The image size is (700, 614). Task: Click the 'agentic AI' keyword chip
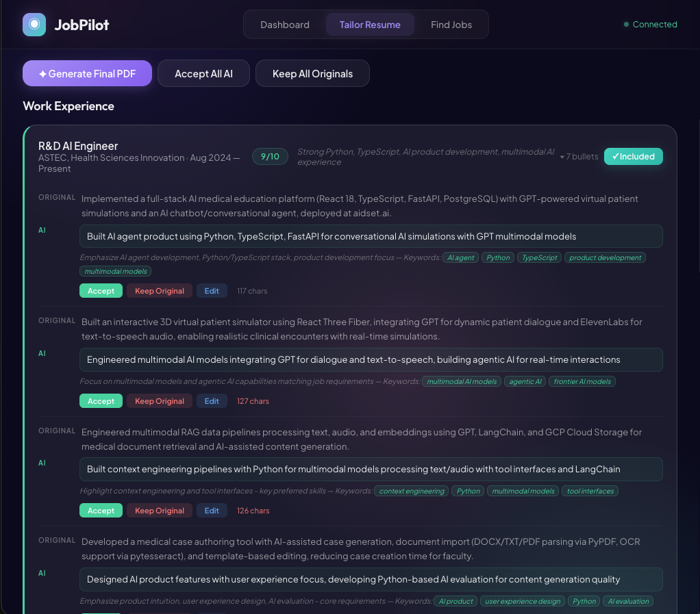pos(525,381)
